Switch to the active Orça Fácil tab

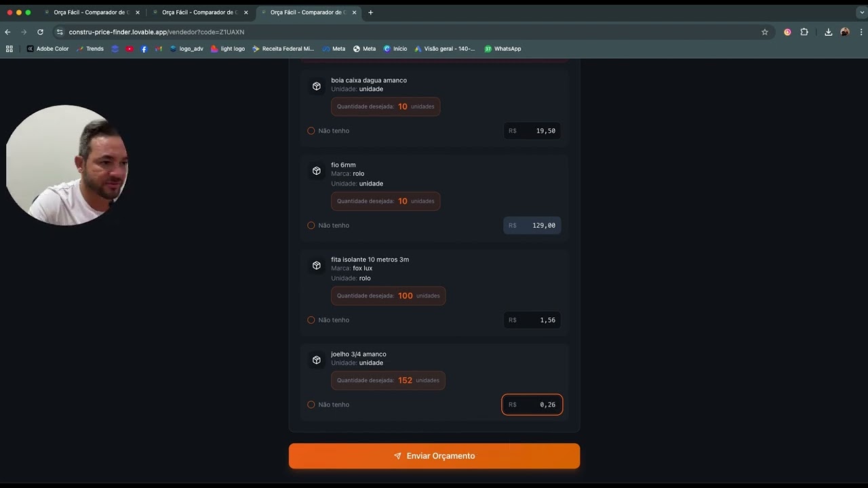click(x=309, y=12)
